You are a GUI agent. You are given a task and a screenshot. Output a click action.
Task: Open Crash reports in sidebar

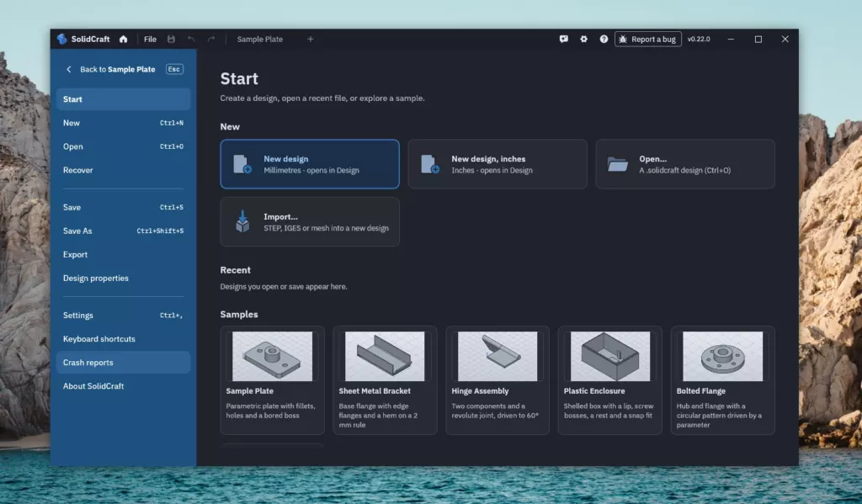(123, 363)
